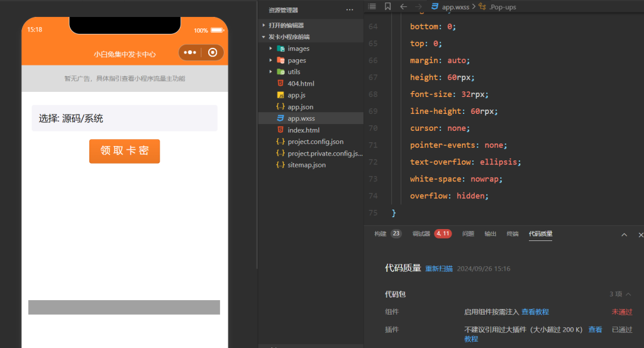Click the bookmark icon in editor toolbar

click(387, 6)
